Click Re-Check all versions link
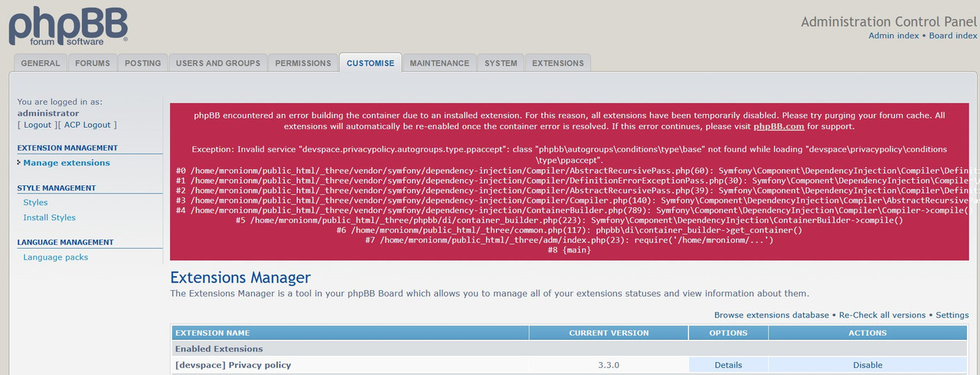Viewport: 980px width, 375px height. (x=883, y=315)
